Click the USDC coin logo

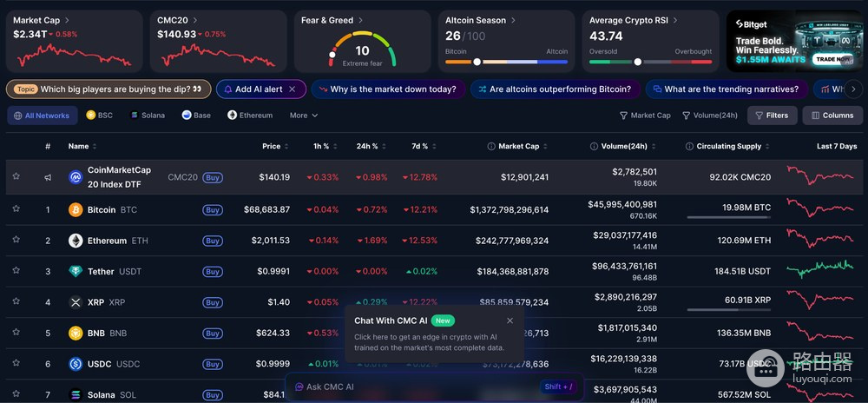(x=76, y=364)
